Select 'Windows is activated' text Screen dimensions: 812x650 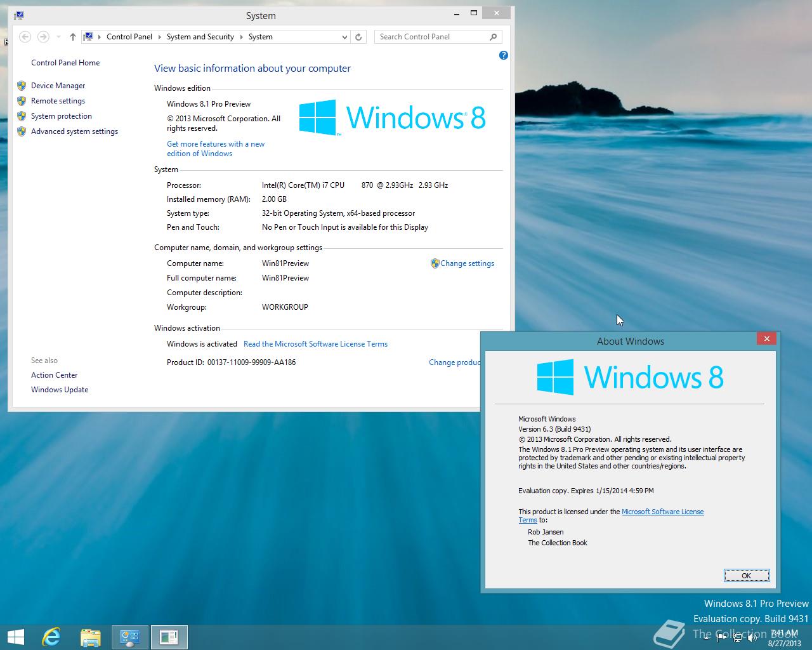pos(202,344)
